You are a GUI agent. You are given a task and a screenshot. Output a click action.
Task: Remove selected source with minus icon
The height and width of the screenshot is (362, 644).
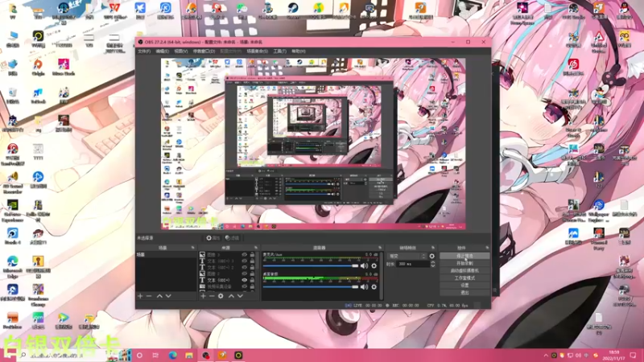[212, 296]
